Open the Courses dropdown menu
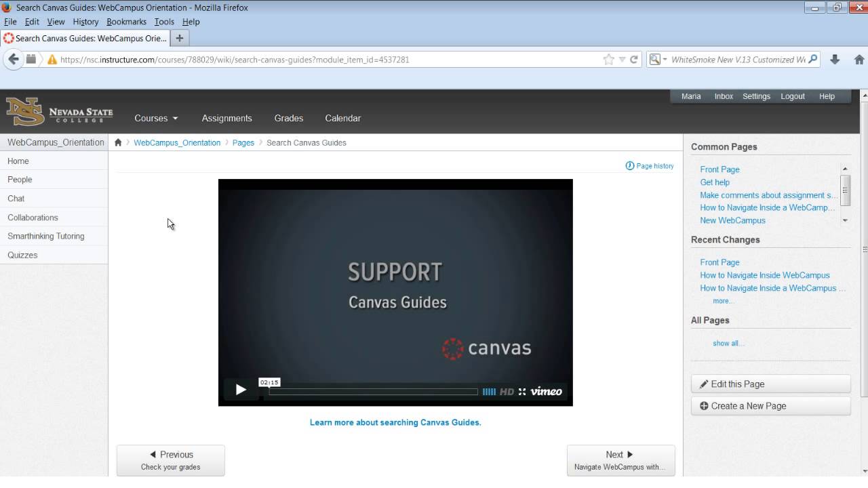This screenshot has width=868, height=488. (156, 118)
